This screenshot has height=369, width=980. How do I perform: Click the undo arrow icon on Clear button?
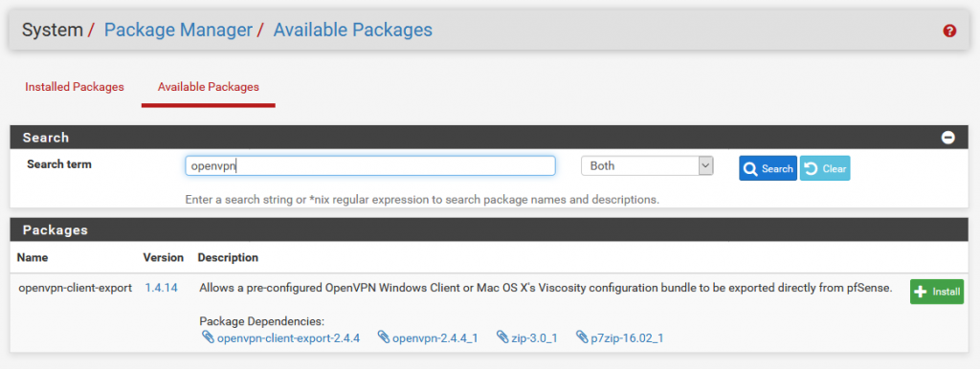(x=812, y=168)
